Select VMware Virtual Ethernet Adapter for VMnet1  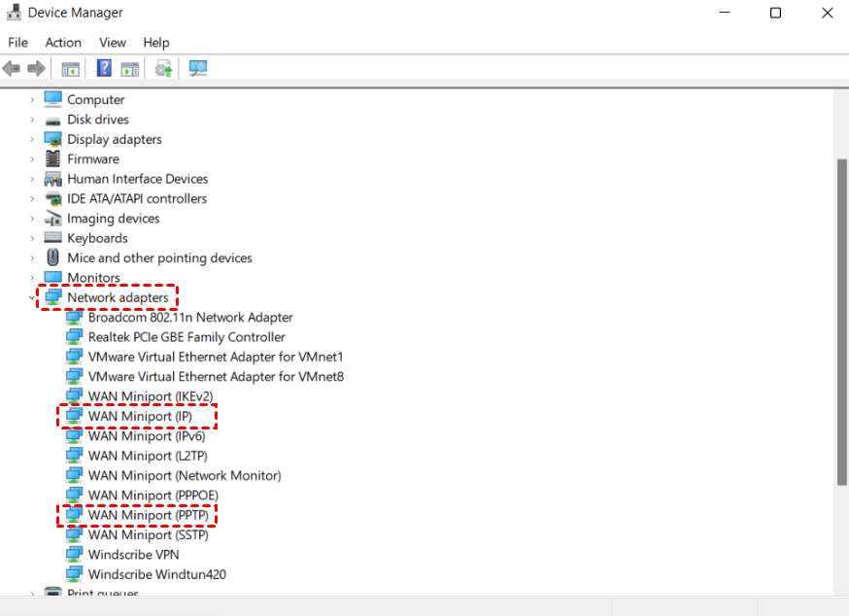(x=216, y=357)
